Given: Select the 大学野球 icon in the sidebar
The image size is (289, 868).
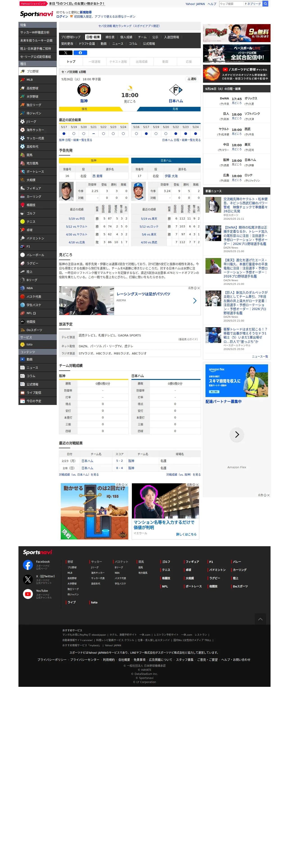Looking at the screenshot, I should (23, 97).
